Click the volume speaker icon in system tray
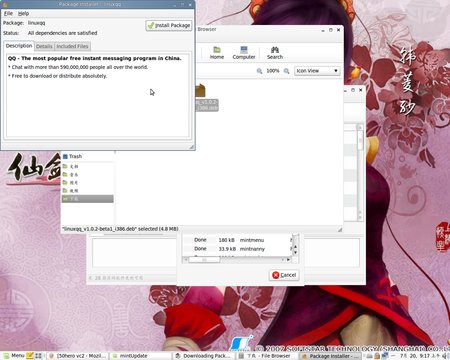 coord(445,356)
